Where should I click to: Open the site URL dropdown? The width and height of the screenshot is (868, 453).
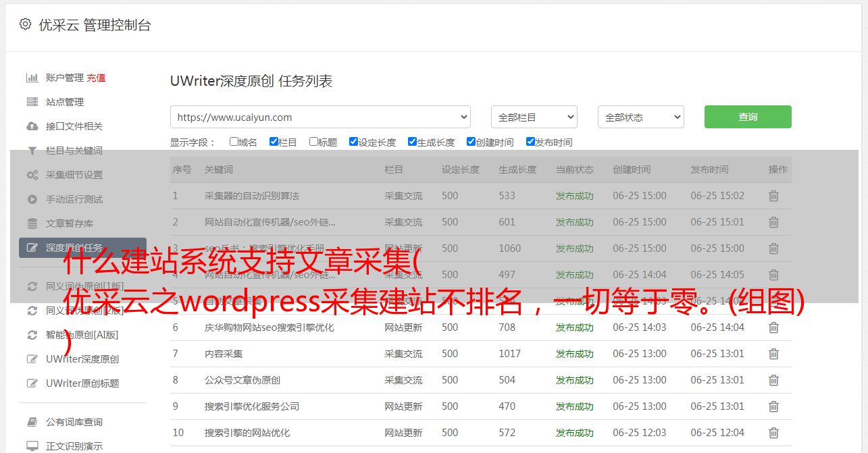tap(320, 117)
